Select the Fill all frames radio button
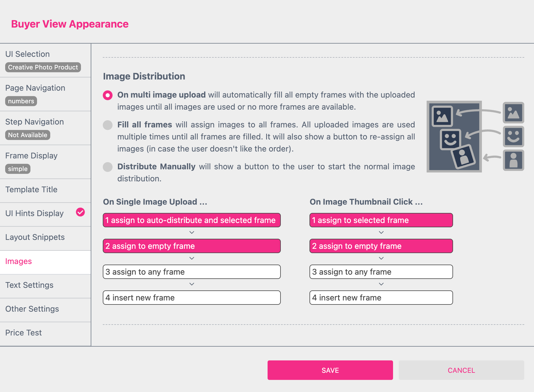 tap(108, 125)
